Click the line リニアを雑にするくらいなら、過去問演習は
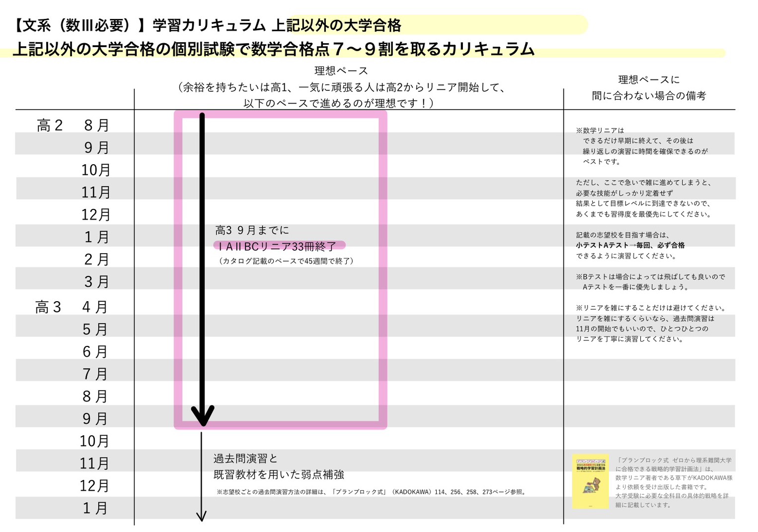The image size is (758, 532). pos(645,319)
